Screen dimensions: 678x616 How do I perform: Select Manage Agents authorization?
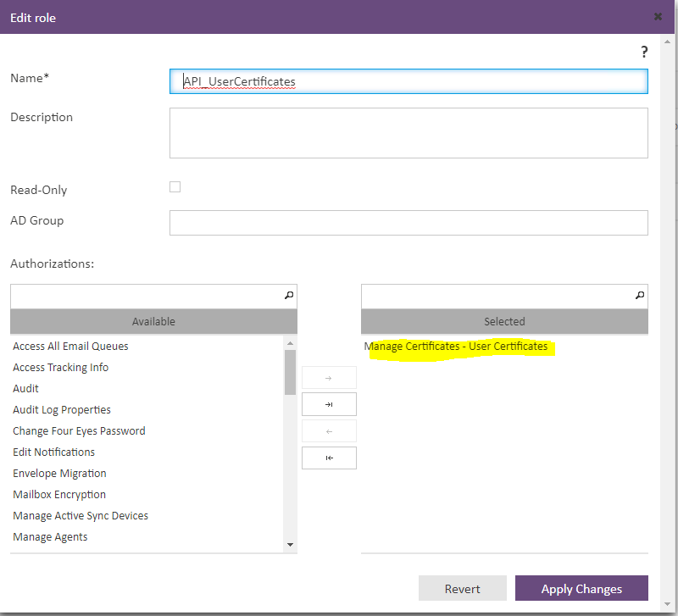(x=50, y=537)
